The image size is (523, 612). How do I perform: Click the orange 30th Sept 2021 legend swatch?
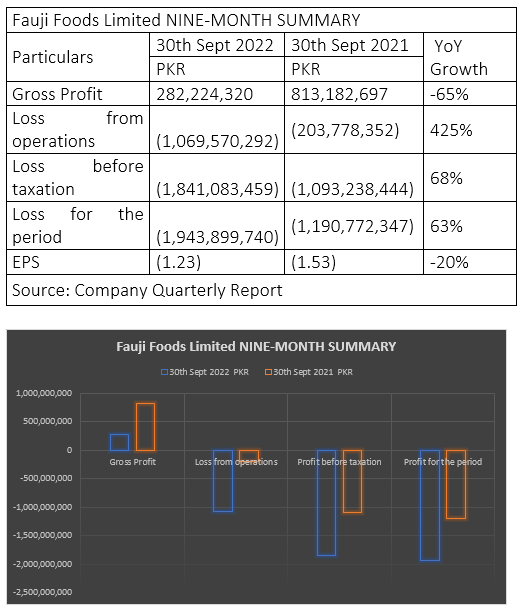point(269,372)
